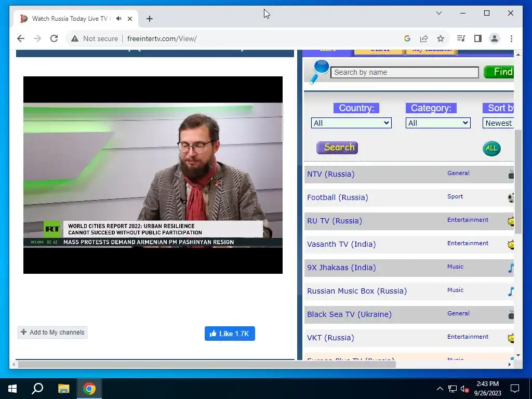This screenshot has height=399, width=532.
Task: Open a new tab
Action: pyautogui.click(x=150, y=19)
